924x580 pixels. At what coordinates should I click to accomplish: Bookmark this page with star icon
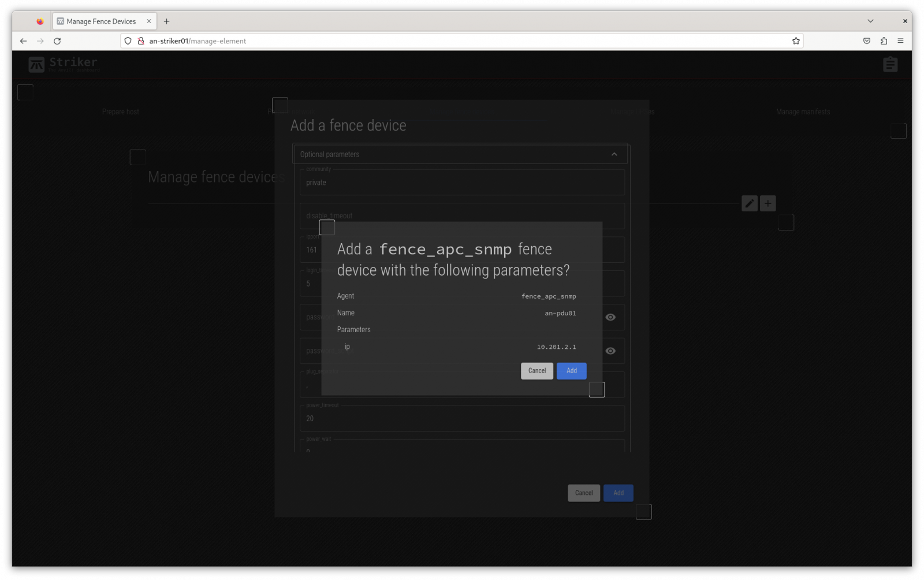796,41
